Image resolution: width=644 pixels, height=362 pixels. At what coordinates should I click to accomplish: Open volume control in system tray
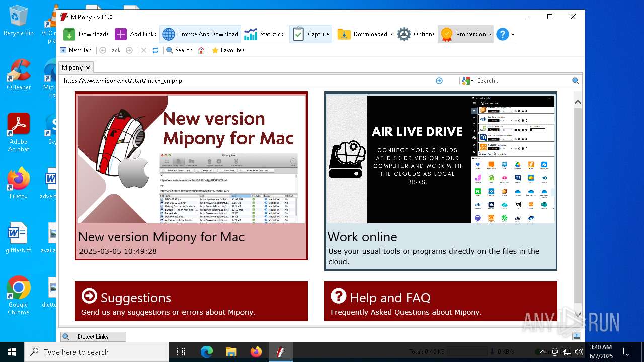[x=579, y=352]
